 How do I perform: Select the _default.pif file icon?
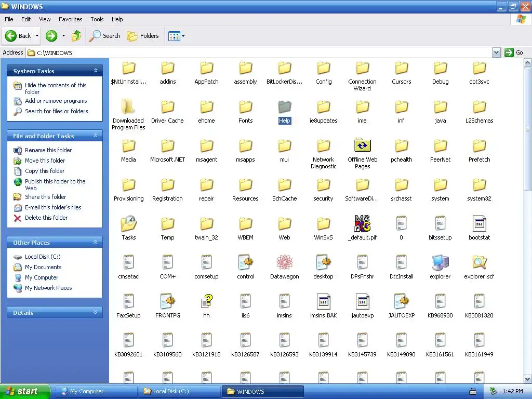pos(362,223)
